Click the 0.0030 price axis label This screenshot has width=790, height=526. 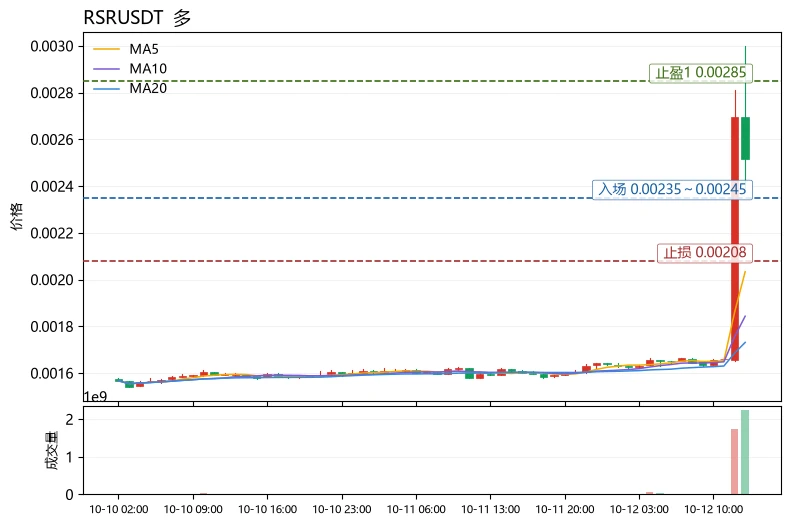51,46
